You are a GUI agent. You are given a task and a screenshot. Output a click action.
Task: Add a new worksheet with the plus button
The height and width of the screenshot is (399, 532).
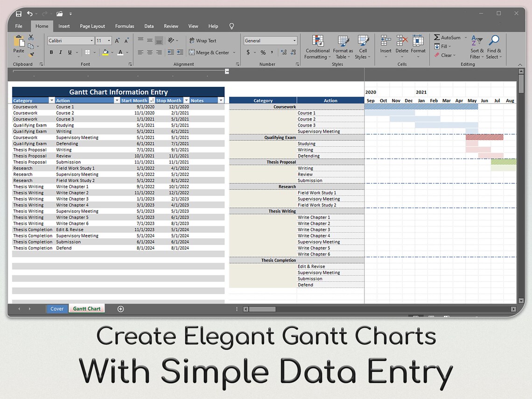[120, 308]
